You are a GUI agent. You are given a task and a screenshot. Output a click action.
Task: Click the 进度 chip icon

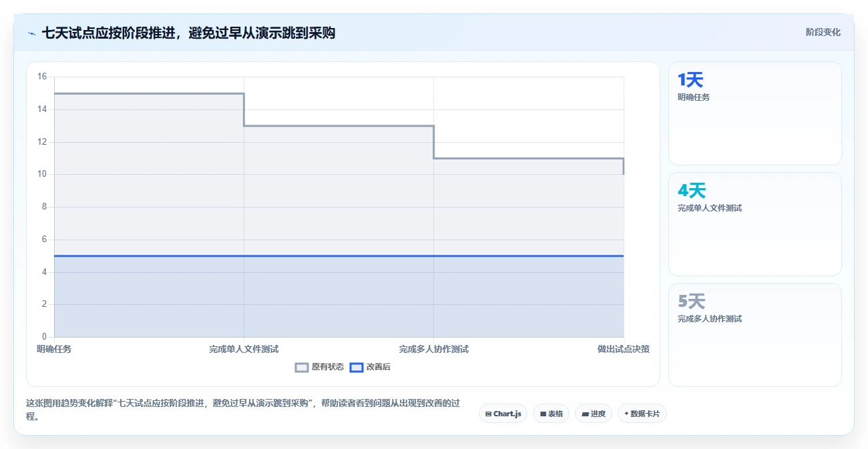click(x=585, y=414)
